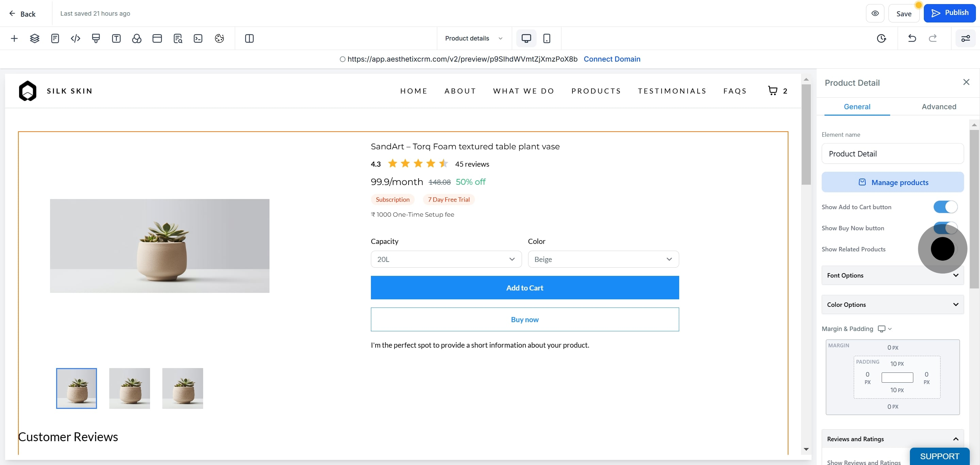Viewport: 980px width, 465px height.
Task: Click the 7 Day Free Trial tag
Action: point(448,200)
